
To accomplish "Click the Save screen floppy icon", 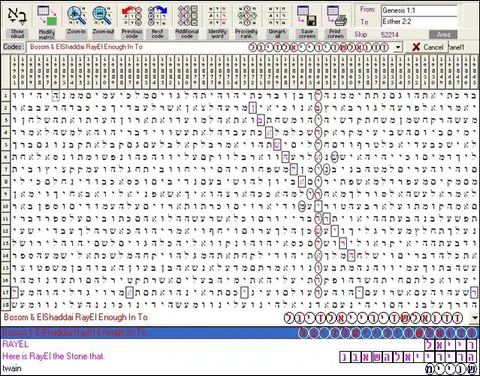I will [x=307, y=16].
